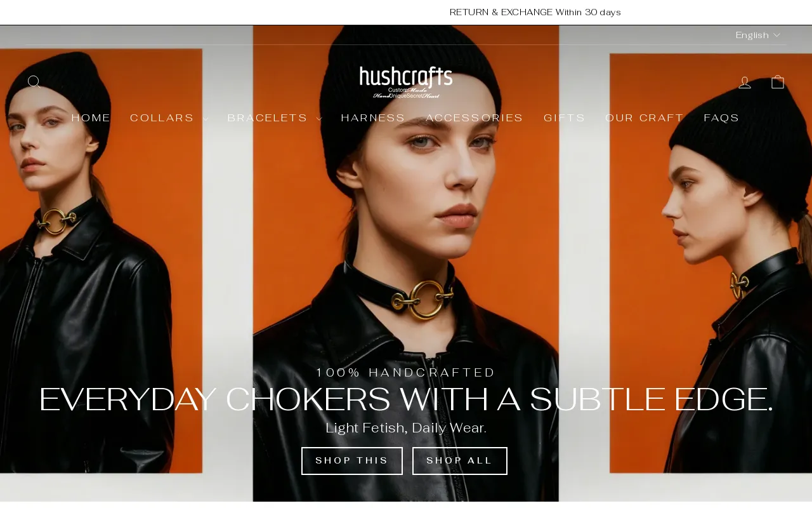Go to the Home menu item

91,118
